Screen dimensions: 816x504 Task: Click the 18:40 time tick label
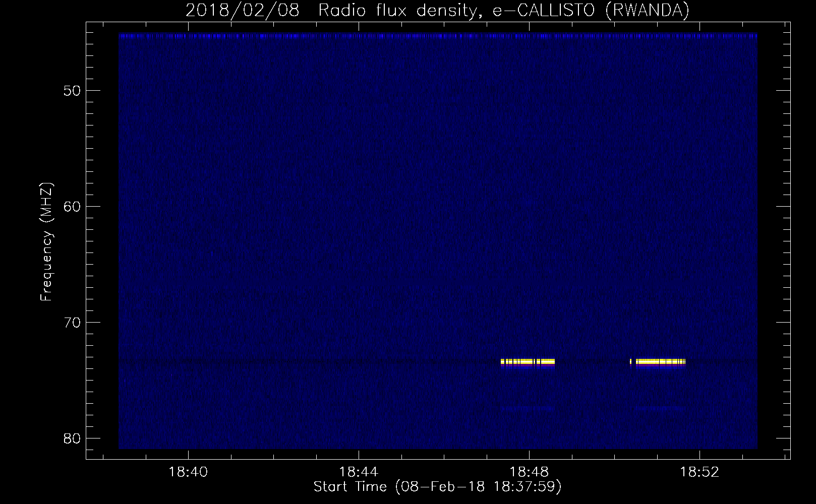188,472
